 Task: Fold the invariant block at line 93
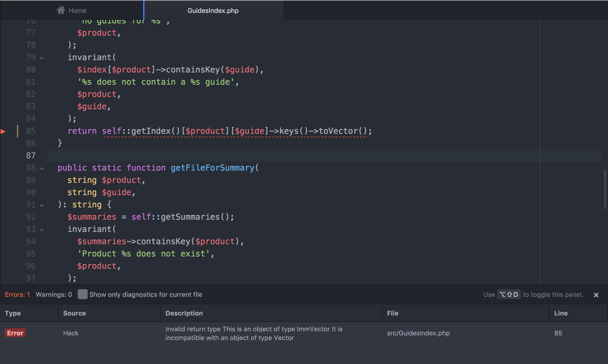click(x=42, y=230)
